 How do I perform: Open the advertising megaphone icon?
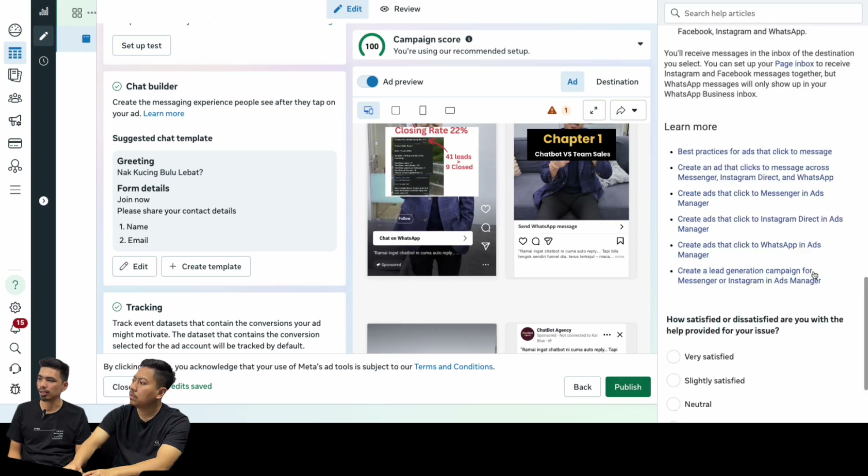(15, 120)
